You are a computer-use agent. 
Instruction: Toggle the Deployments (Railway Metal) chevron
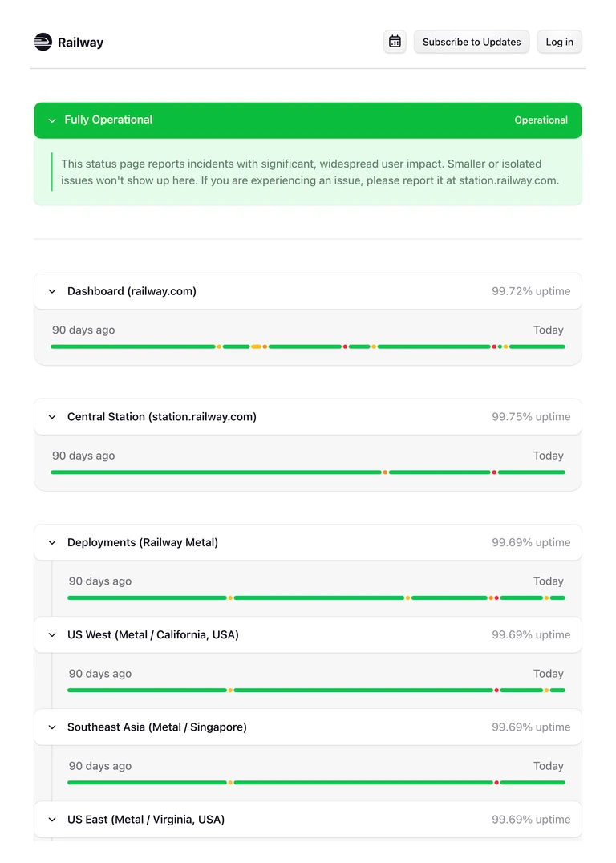[52, 542]
